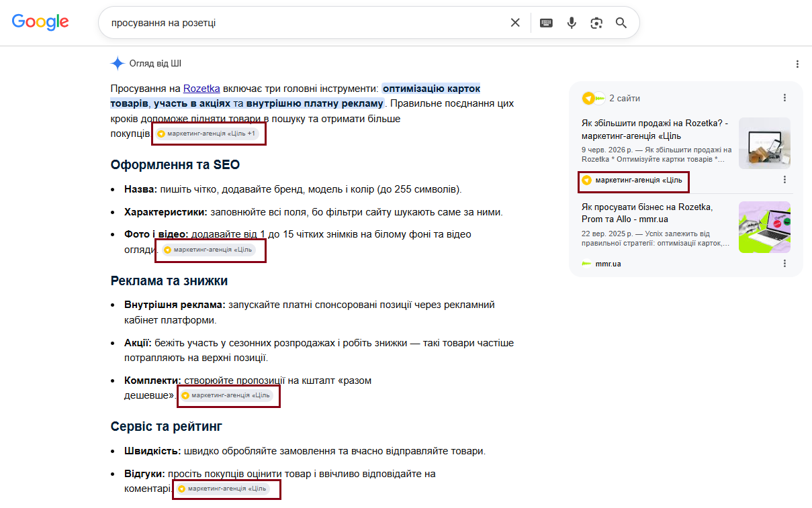Viewport: 812px width, 508px height.
Task: Click the stacked site icons beside '2 сайти'
Action: point(593,98)
